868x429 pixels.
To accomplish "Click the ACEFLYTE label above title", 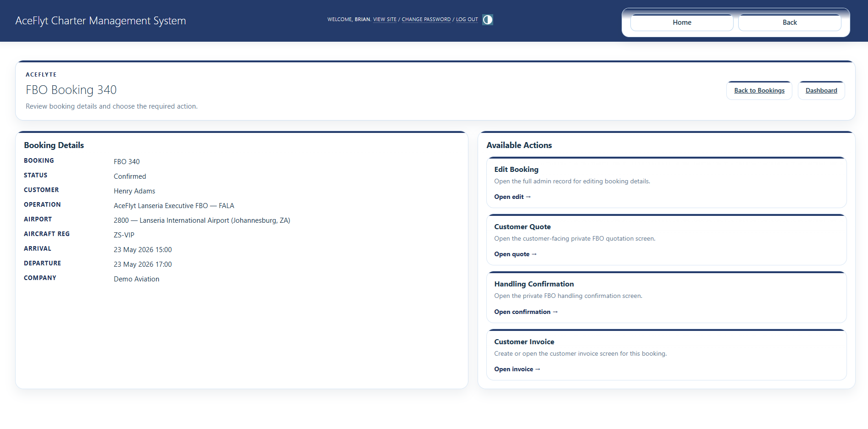I will (41, 75).
